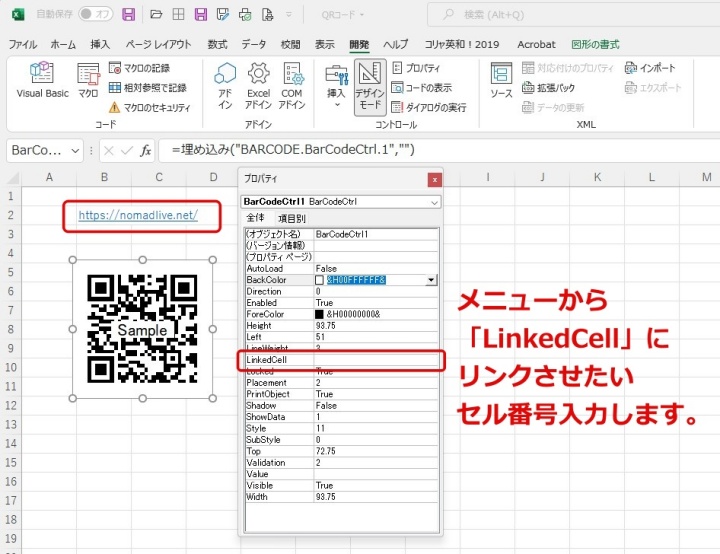Open the 図形の書式 tab

coord(595,45)
